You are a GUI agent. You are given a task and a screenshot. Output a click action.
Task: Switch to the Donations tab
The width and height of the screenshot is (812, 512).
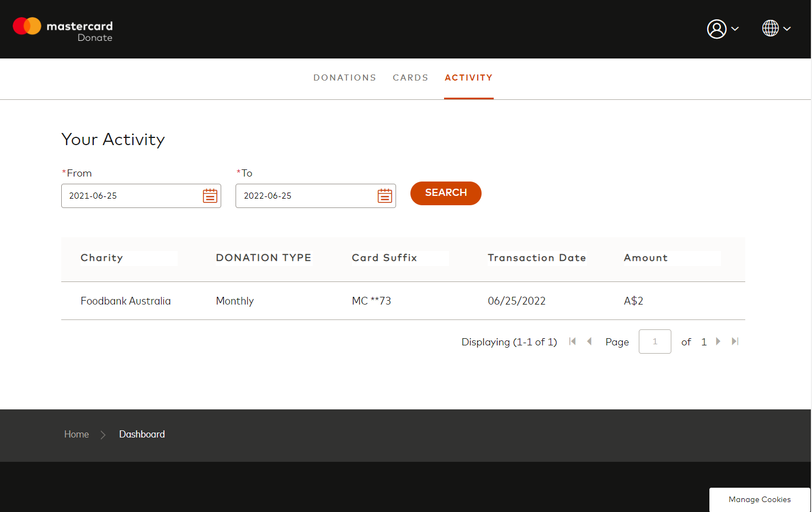tap(345, 78)
